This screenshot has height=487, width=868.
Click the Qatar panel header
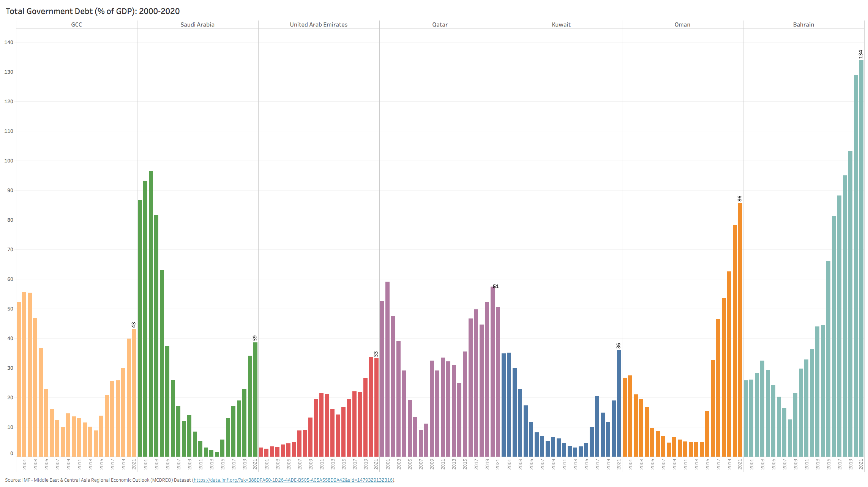pyautogui.click(x=440, y=25)
